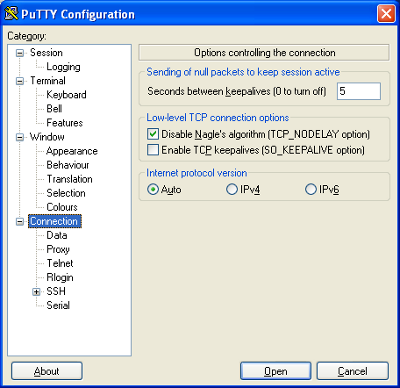
Task: Click 'Low-level TCP connection options' heading
Action: 218,118
